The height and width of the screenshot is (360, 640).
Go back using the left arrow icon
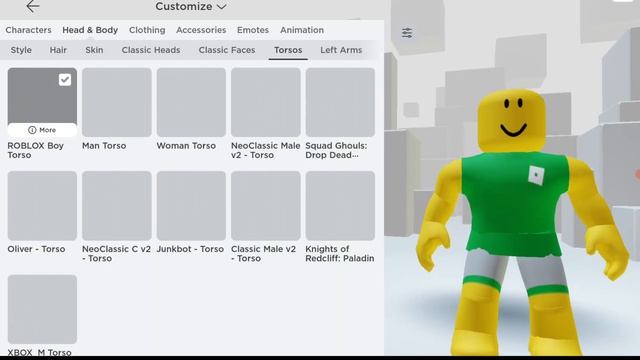click(33, 6)
